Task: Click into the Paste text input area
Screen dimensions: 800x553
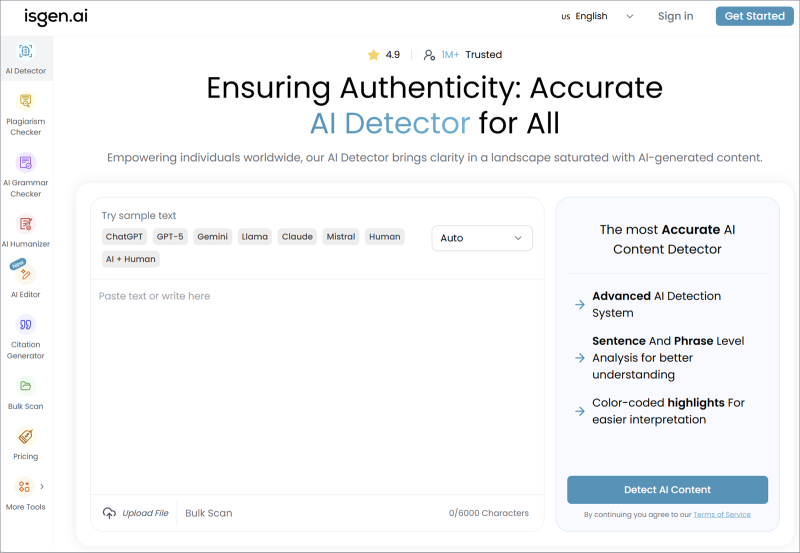Action: pyautogui.click(x=317, y=387)
